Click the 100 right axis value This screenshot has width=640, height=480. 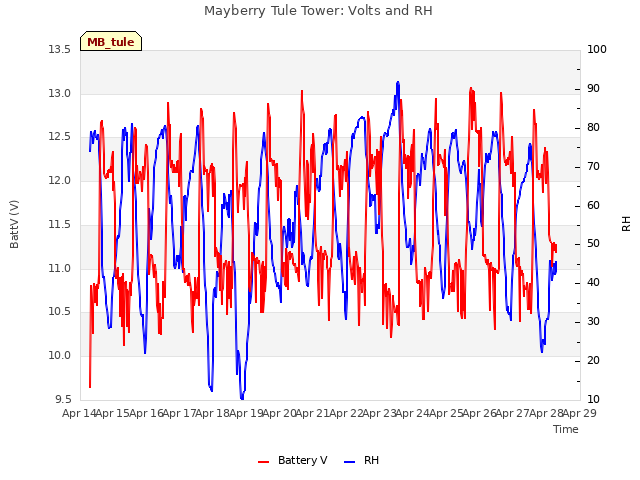tap(597, 50)
